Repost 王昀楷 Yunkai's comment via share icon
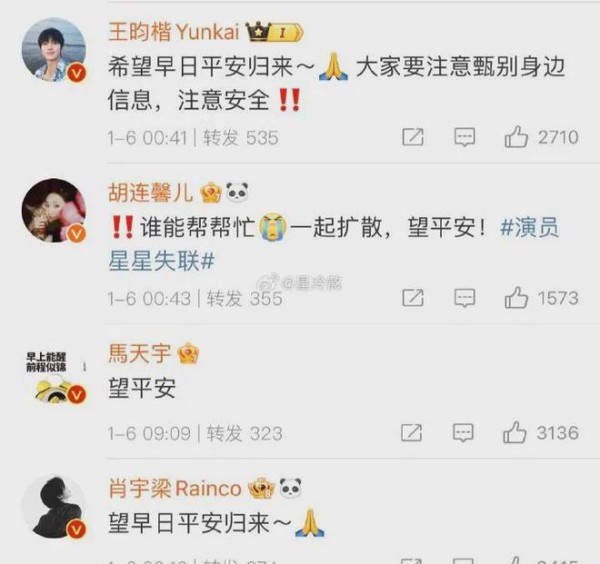 (413, 137)
